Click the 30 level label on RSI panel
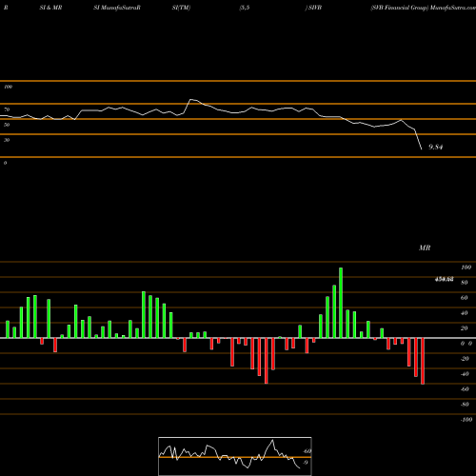 (7, 140)
